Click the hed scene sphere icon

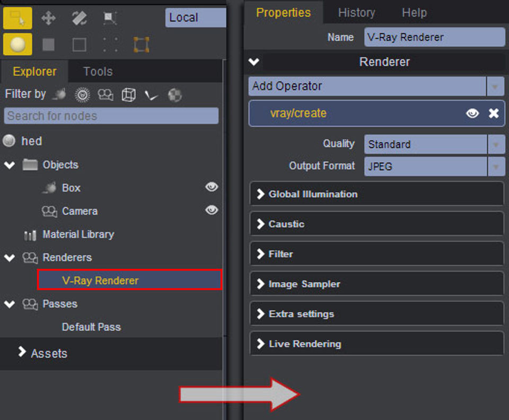9,141
